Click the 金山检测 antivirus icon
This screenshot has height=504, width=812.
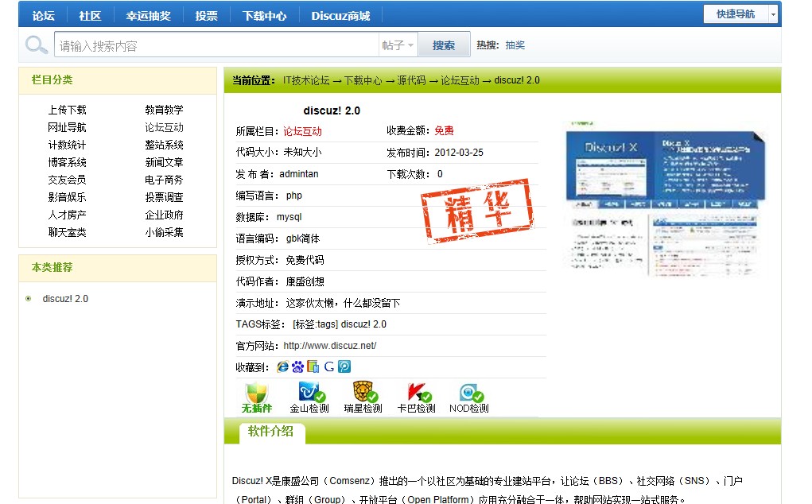click(311, 392)
